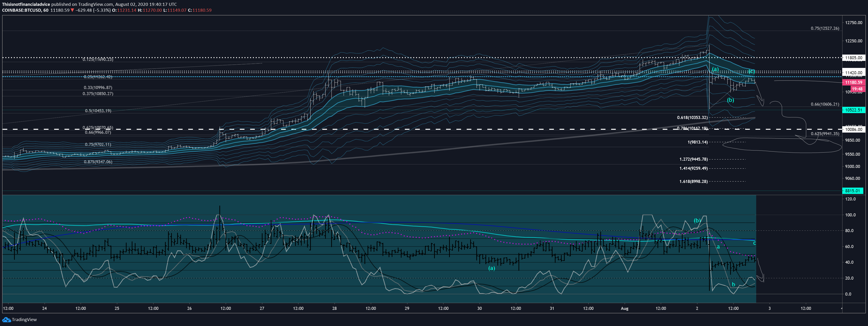Click the cyan 10522.51 price tag
Image resolution: width=868 pixels, height=326 pixels.
tap(853, 110)
